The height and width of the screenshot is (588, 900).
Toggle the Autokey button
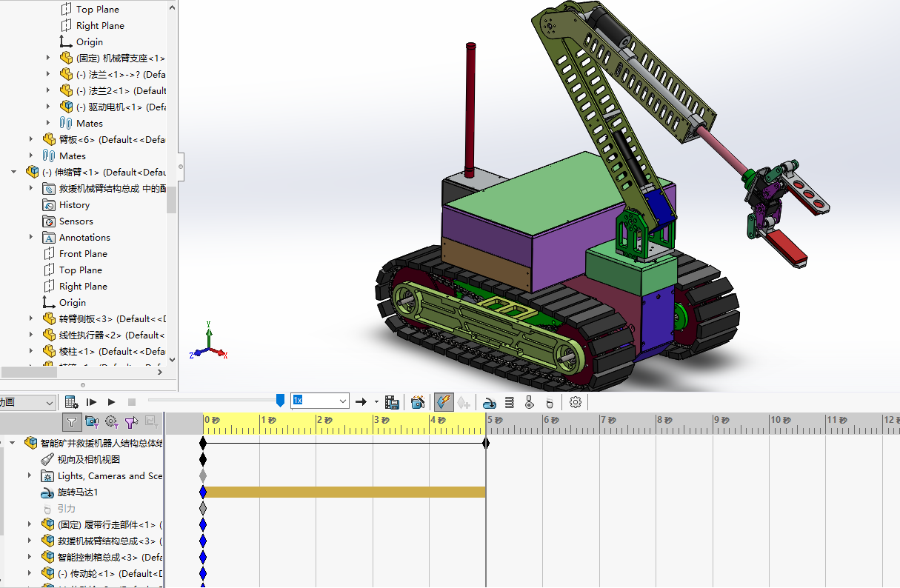[444, 402]
